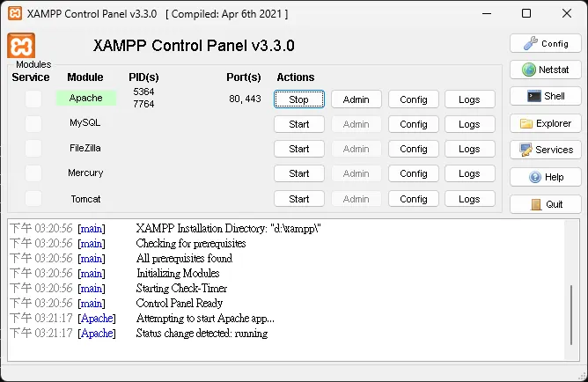Screen dimensions: 588x382
Task: Start the Tomcat module
Action: click(299, 199)
